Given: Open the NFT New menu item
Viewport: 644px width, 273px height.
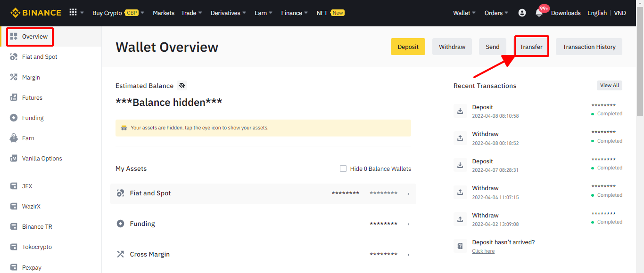Looking at the screenshot, I should point(330,13).
